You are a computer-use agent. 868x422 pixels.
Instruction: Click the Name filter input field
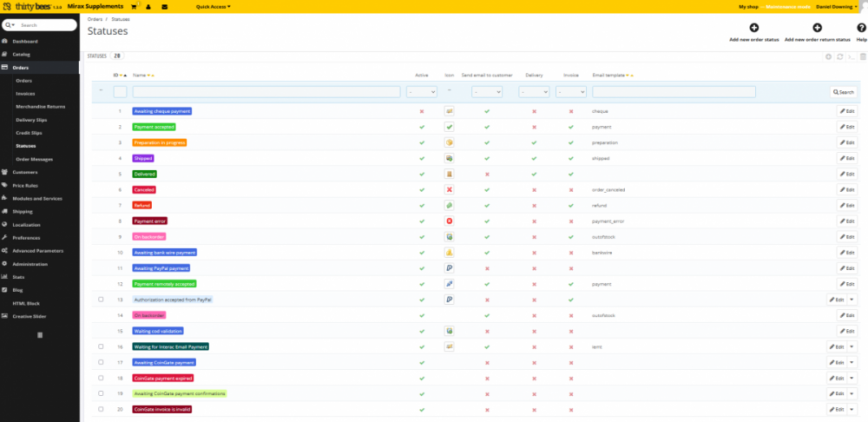coord(266,91)
